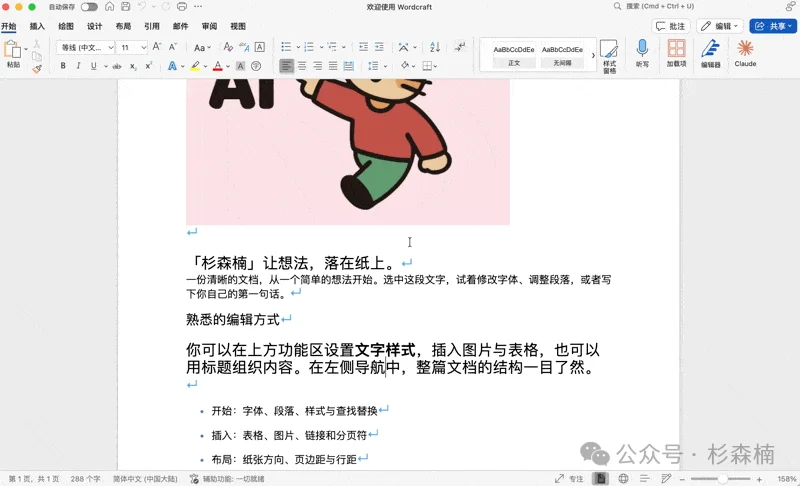Toggle strikethrough formatting

click(x=117, y=66)
